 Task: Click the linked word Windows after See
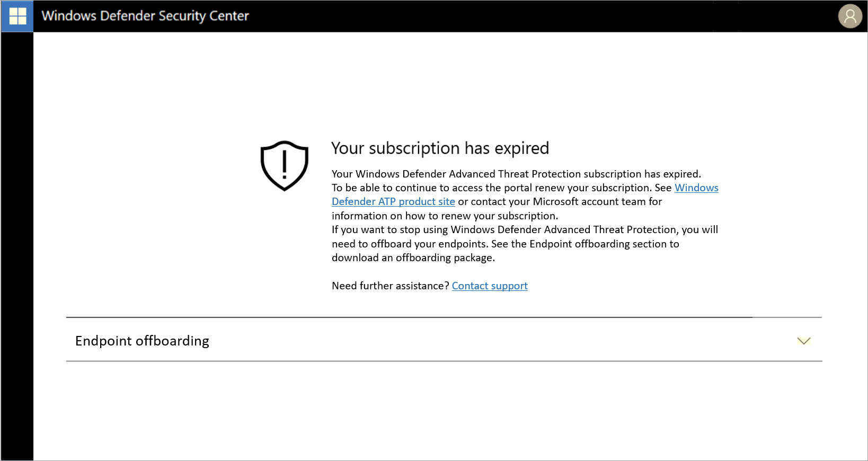tap(696, 188)
